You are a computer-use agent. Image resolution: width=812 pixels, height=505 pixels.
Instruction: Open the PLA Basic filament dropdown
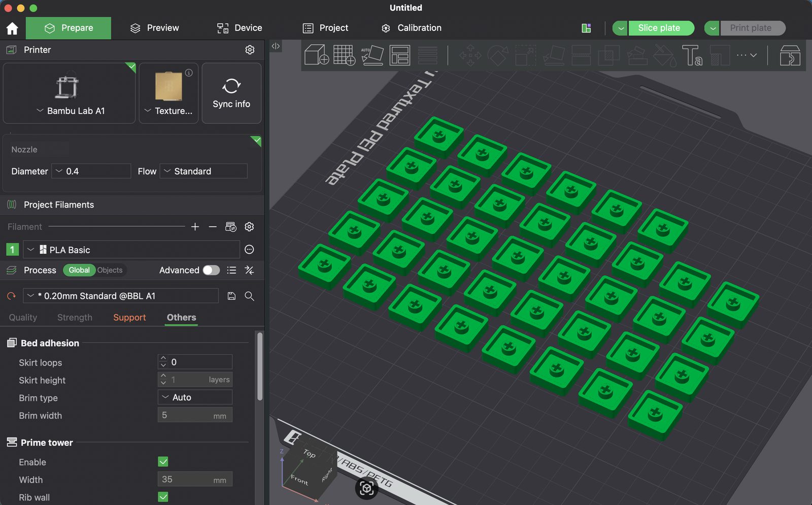coord(131,250)
